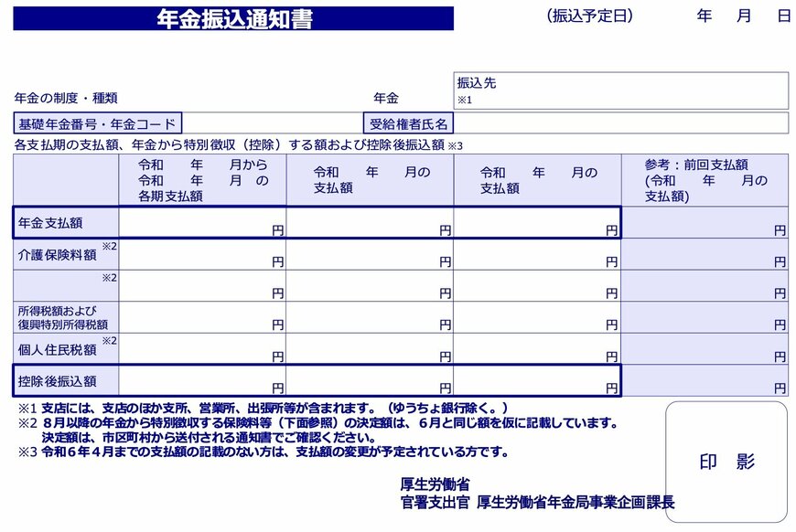Click the 年金振込通知書 title header
This screenshot has height=532, width=796.
click(236, 17)
